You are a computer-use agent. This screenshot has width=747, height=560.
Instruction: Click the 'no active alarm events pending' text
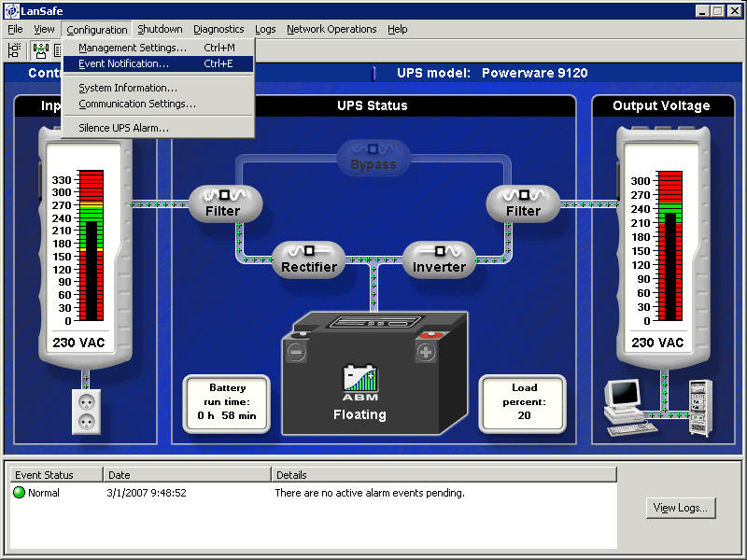[370, 493]
